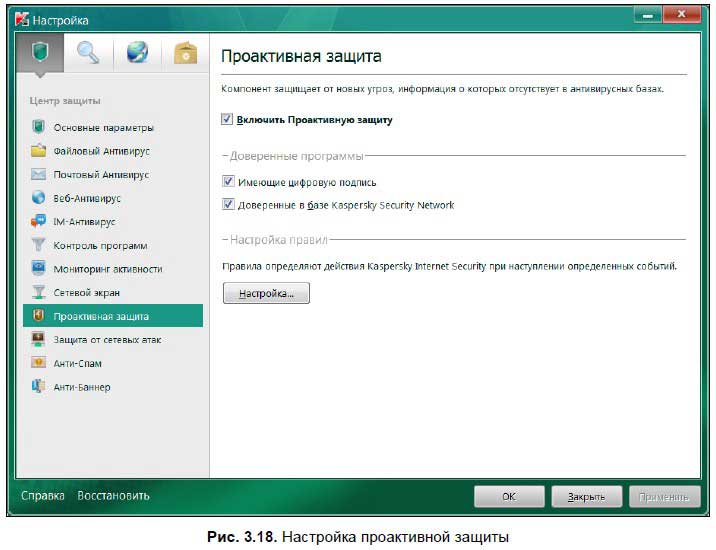This screenshot has height=550, width=716.
Task: Select Сетевой экран item
Action: pyautogui.click(x=113, y=292)
